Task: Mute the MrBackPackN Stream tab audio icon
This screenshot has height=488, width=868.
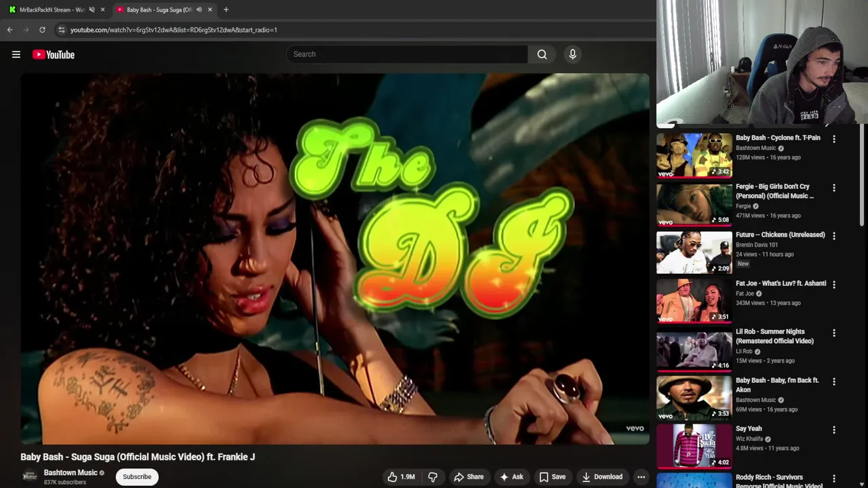Action: tap(92, 9)
